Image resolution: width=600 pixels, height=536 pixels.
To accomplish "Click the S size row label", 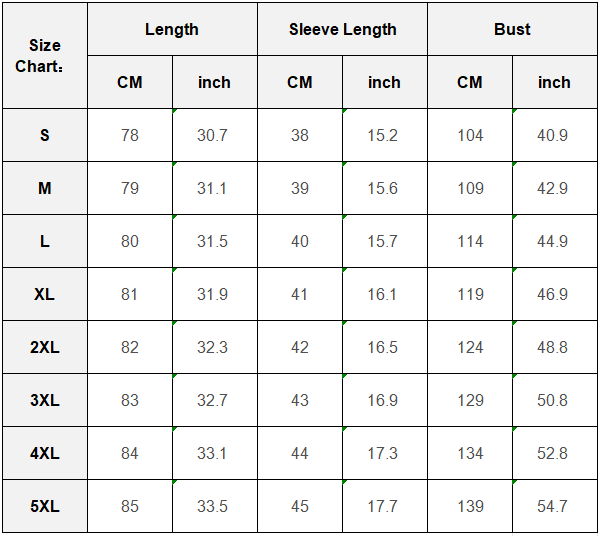I will click(x=45, y=135).
